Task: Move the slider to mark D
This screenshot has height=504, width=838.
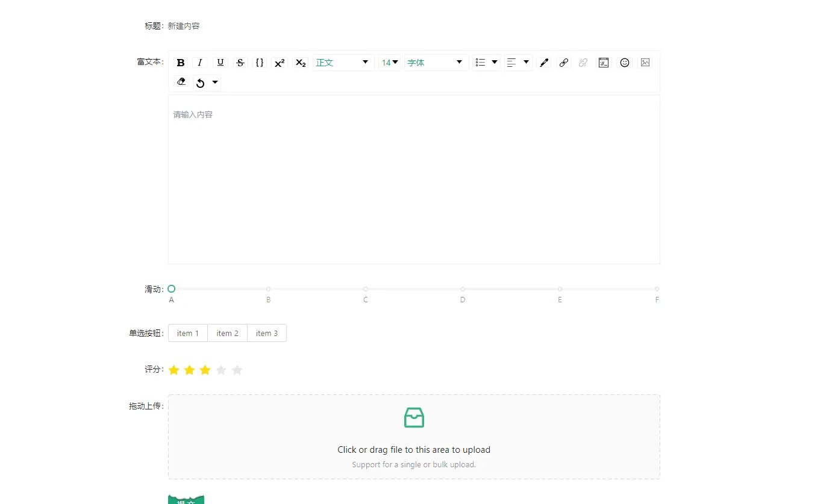Action: (x=463, y=289)
